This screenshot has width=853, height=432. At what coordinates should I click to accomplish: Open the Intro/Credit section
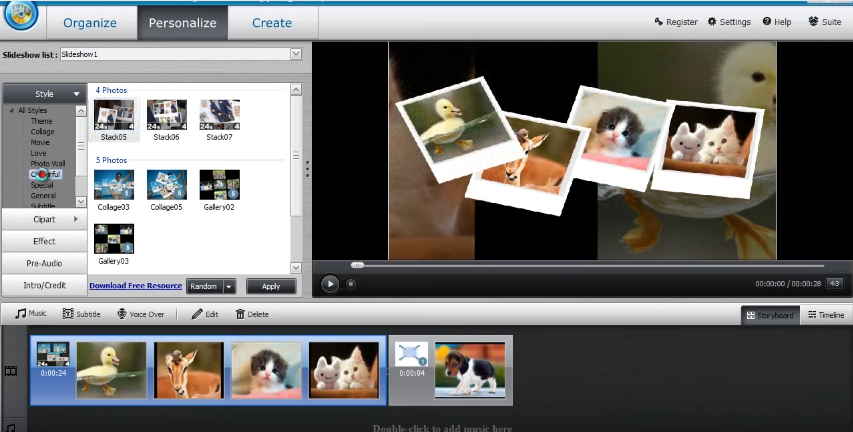[44, 285]
